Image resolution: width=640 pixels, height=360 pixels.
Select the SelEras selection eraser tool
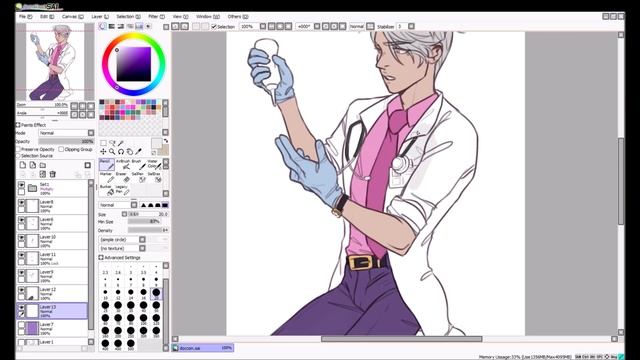154,177
